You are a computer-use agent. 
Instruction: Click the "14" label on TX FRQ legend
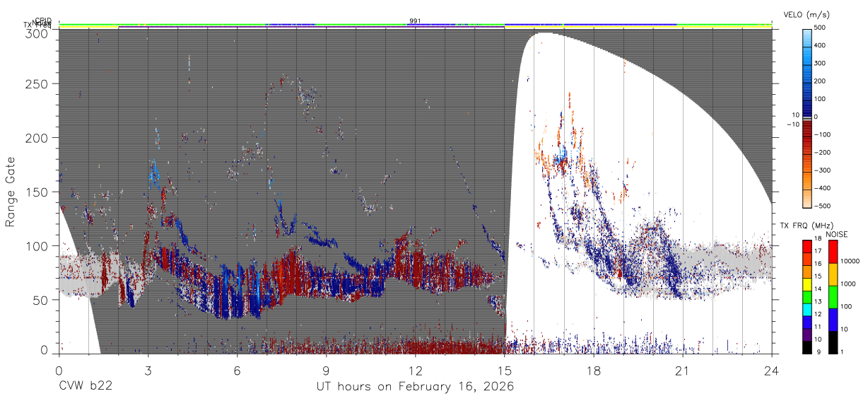818,290
